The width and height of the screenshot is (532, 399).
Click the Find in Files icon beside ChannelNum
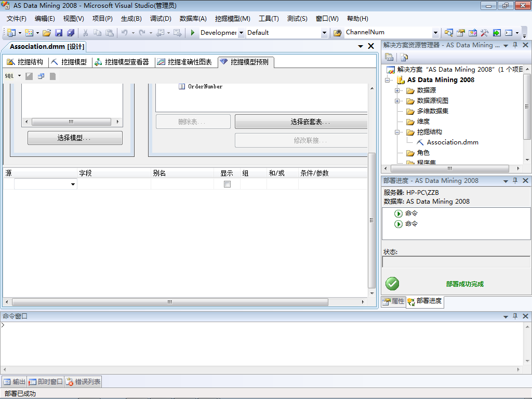(337, 33)
